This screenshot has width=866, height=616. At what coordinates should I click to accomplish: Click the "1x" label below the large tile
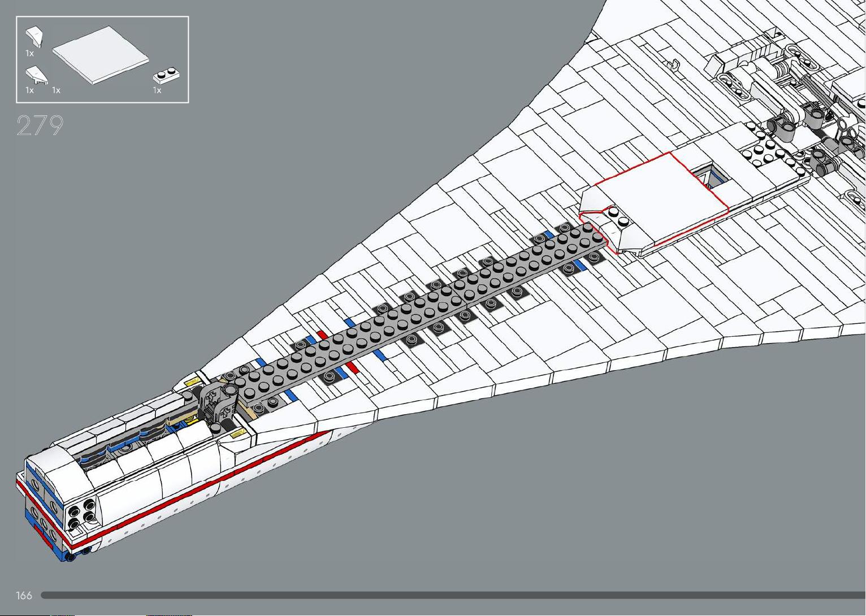coord(57,90)
